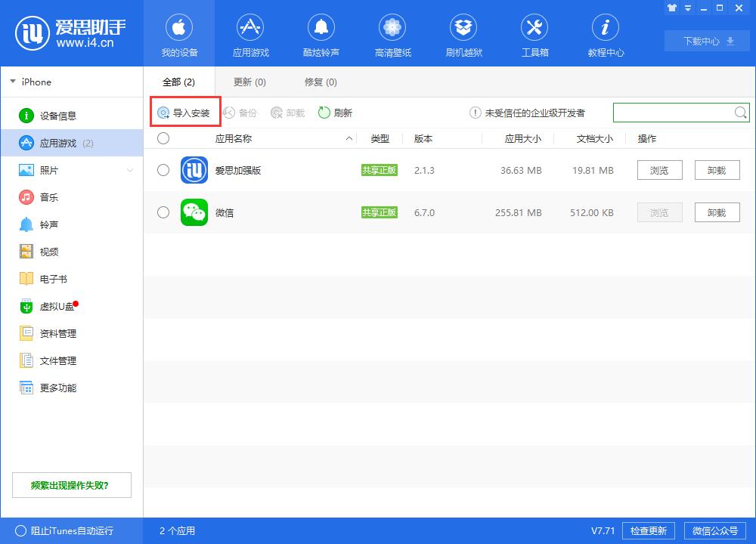Open the 修复 tab
The image size is (756, 544).
pos(320,82)
